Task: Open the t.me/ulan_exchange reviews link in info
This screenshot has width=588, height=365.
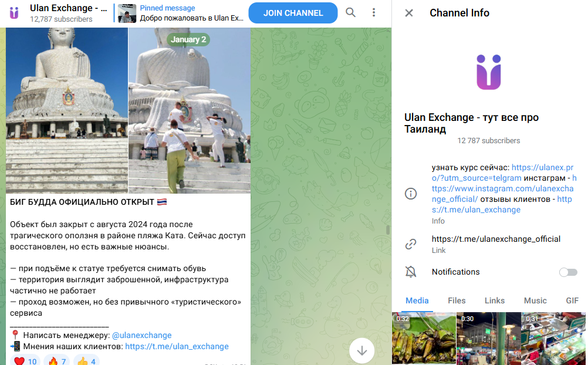Action: (x=502, y=204)
